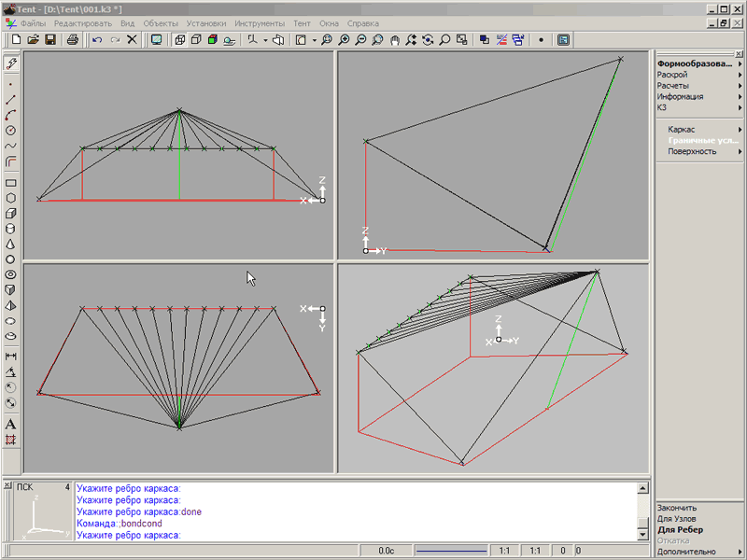Click the black dot toolbar button
The image size is (747, 560).
point(541,40)
